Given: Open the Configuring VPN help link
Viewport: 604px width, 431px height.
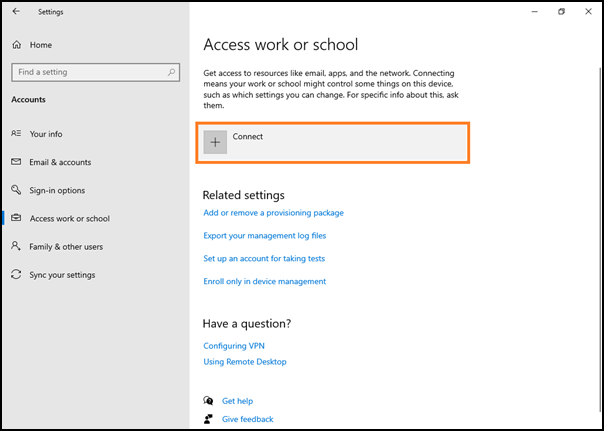Looking at the screenshot, I should point(234,346).
